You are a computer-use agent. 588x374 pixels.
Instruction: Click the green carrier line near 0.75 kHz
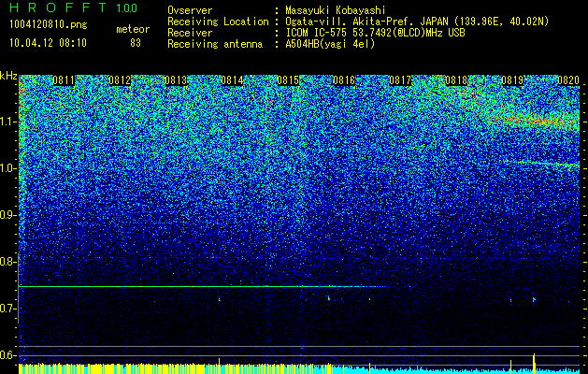pos(203,287)
